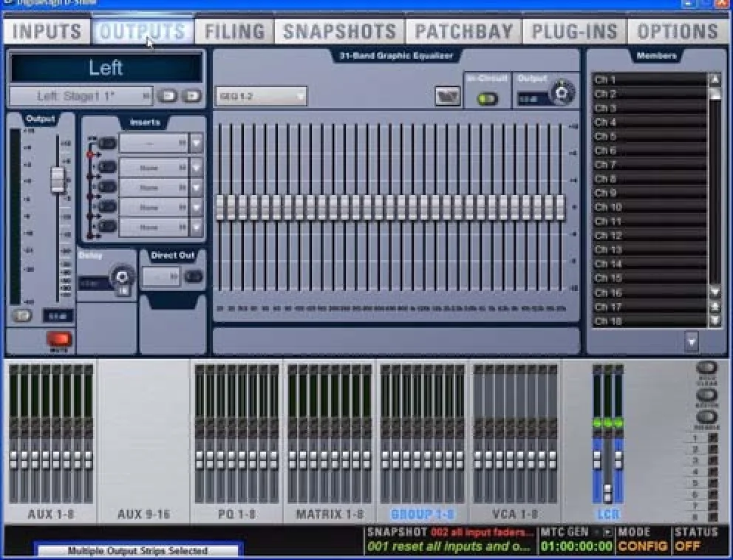Image resolution: width=733 pixels, height=560 pixels.
Task: Click the Members list scrollbar thumb
Action: tap(715, 95)
